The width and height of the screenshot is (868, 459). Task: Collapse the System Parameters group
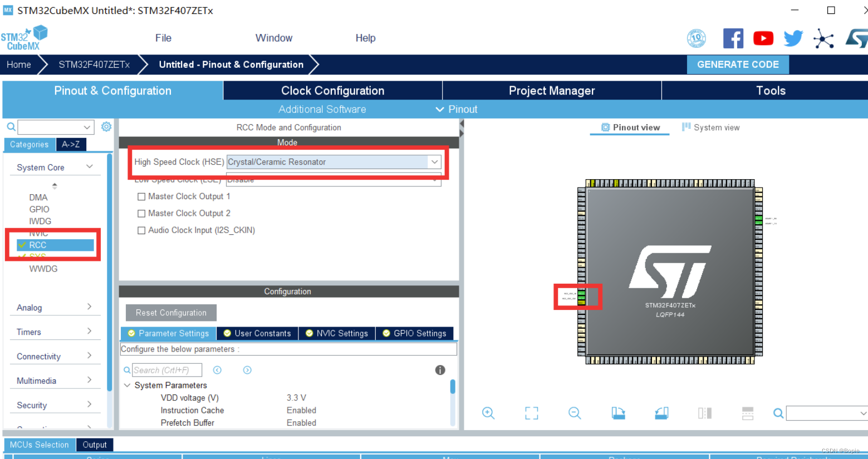(127, 385)
